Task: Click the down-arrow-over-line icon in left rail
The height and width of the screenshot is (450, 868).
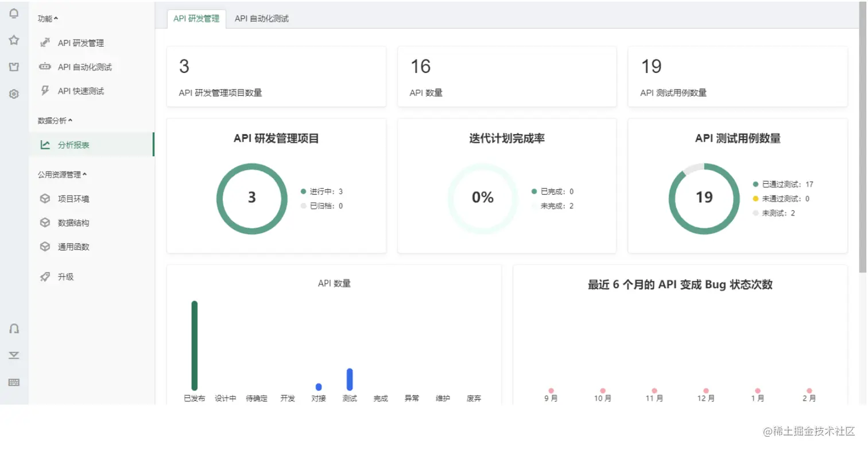Action: (14, 356)
